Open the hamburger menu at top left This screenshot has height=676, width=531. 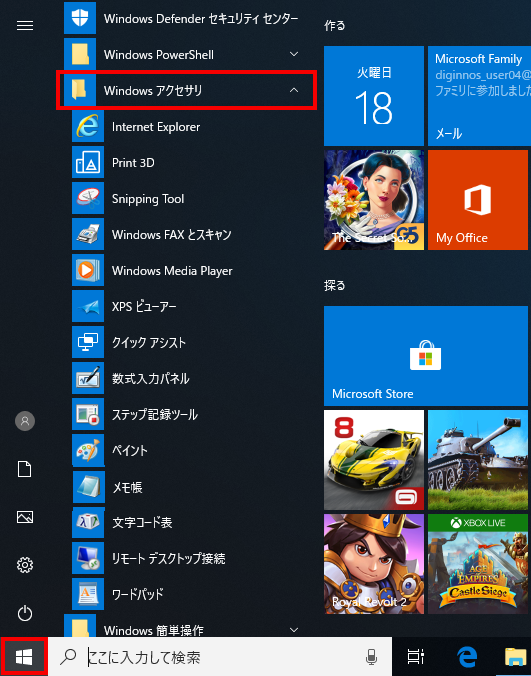25,26
